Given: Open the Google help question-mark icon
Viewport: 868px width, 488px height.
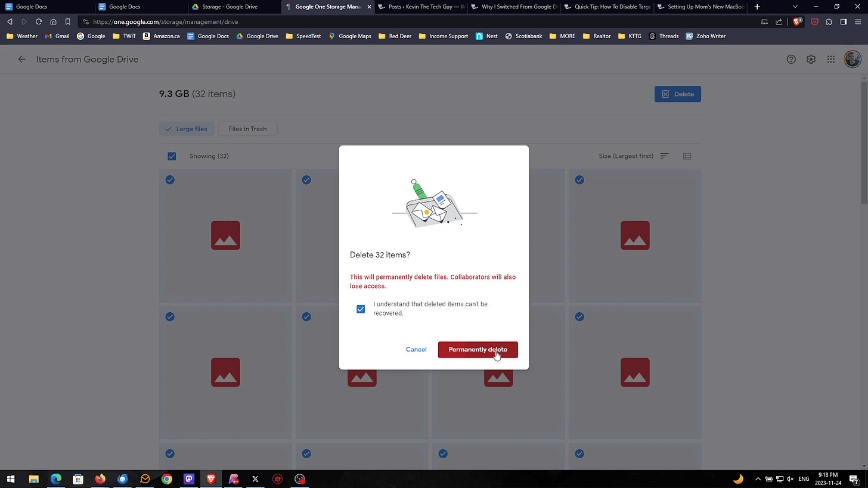Looking at the screenshot, I should coord(791,60).
